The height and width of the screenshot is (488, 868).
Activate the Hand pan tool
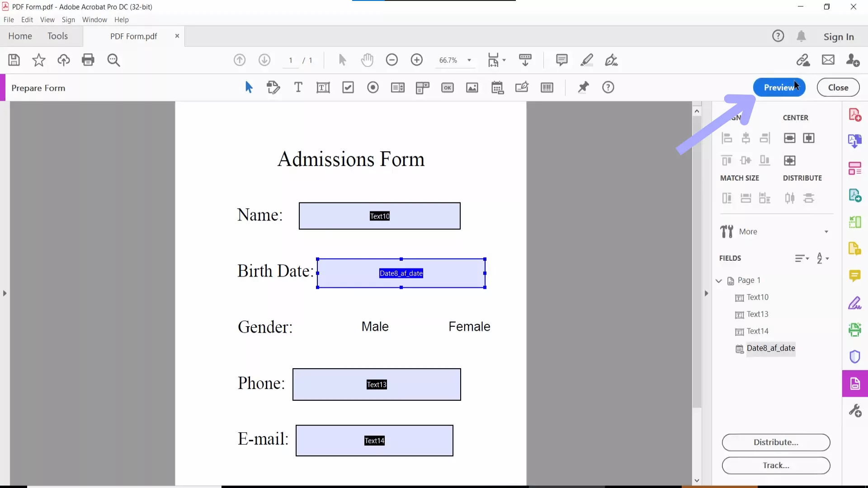(x=367, y=60)
